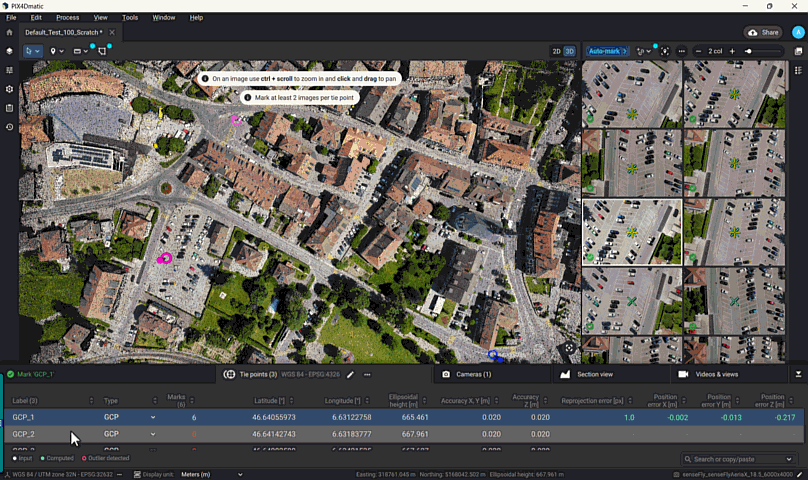Toggle the Auto-mark option

coord(606,51)
